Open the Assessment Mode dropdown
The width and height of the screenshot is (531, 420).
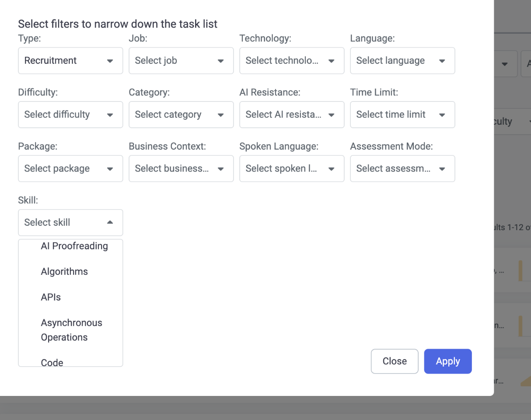click(x=402, y=168)
